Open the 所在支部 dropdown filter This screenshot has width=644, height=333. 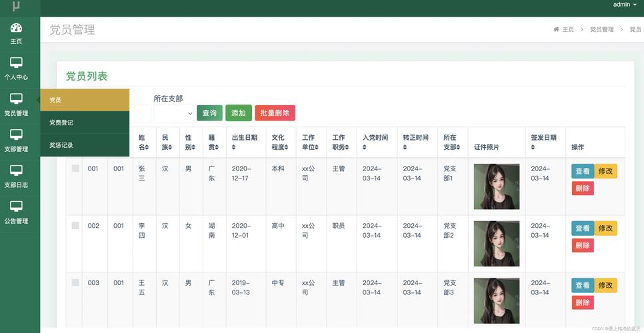174,113
